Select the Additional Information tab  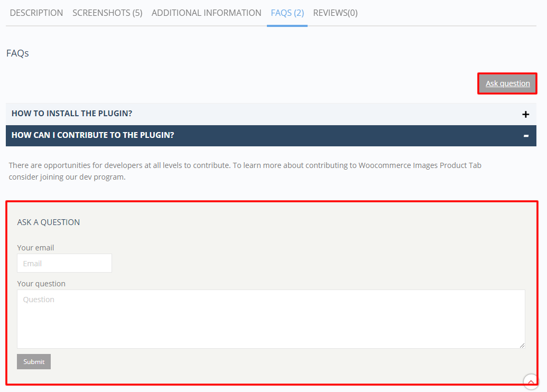(x=206, y=13)
